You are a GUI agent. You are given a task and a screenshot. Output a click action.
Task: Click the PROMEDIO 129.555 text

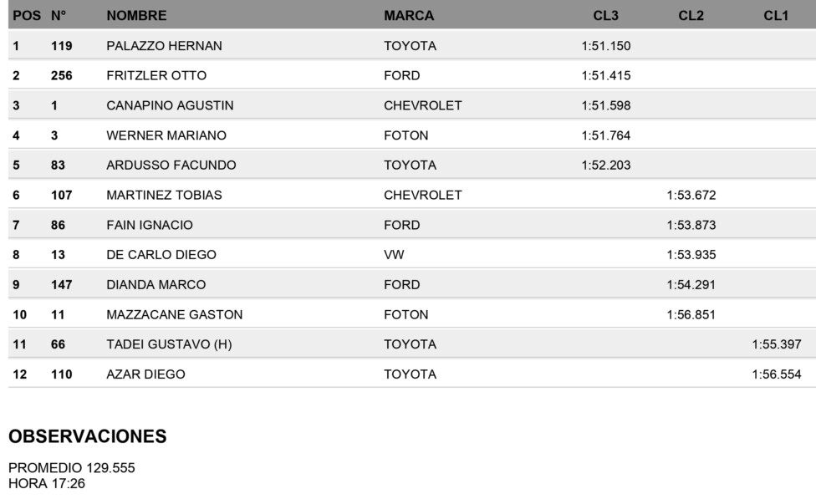(72, 467)
